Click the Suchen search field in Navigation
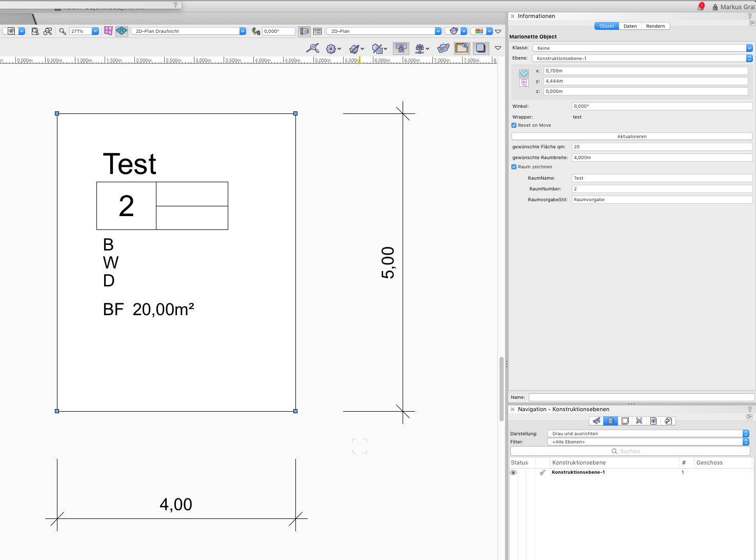 coord(630,451)
